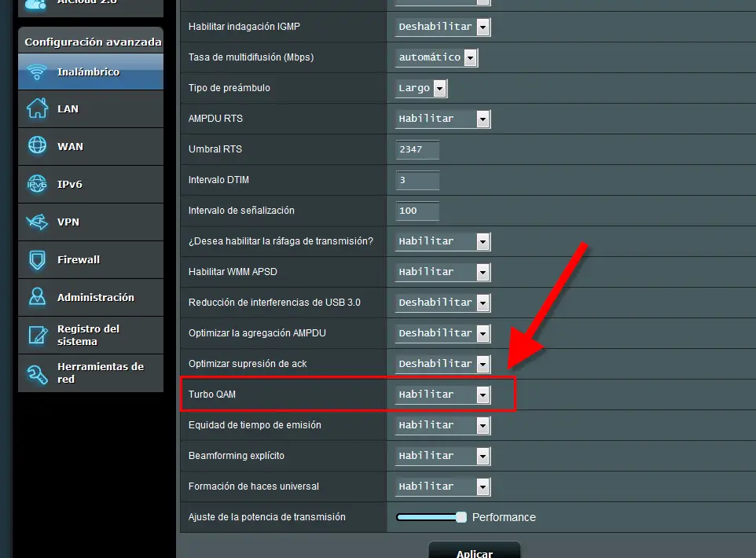Viewport: 756px width, 558px height.
Task: Expand AMPDU RTS dropdown
Action: click(x=442, y=119)
